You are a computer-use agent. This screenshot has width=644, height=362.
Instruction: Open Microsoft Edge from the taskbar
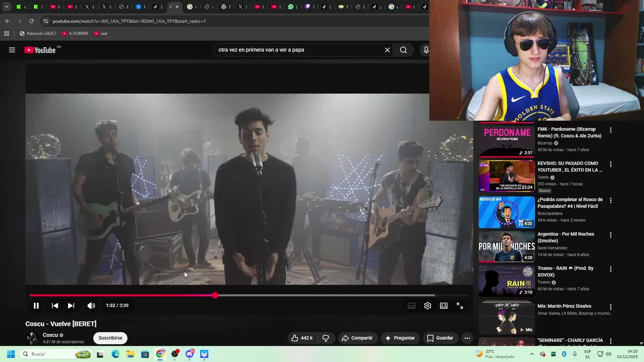tap(116, 354)
